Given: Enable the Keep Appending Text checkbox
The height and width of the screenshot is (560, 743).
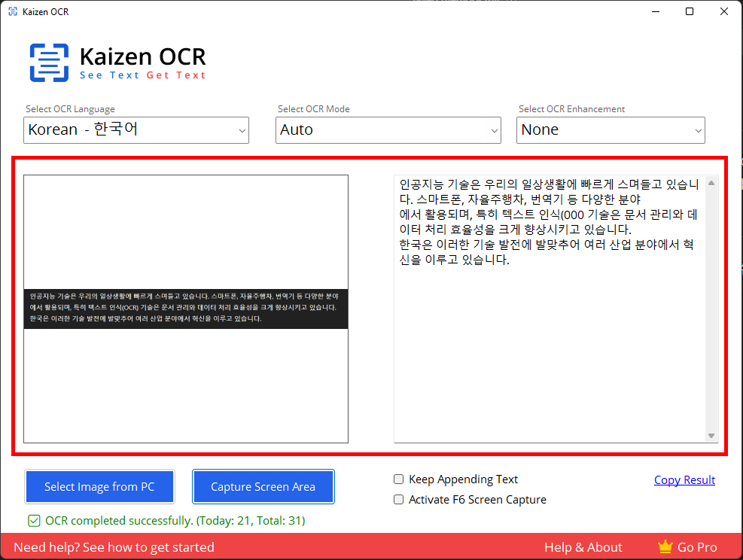Looking at the screenshot, I should (x=398, y=479).
